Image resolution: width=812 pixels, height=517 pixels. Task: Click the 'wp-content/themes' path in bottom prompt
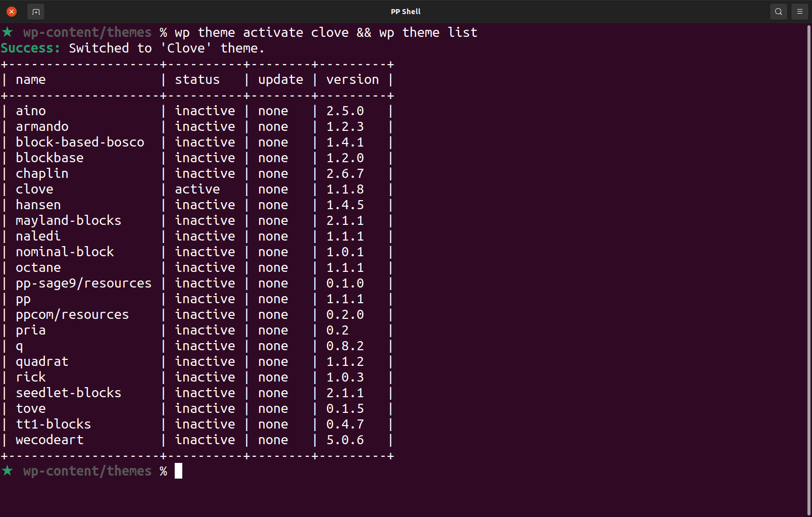point(87,471)
